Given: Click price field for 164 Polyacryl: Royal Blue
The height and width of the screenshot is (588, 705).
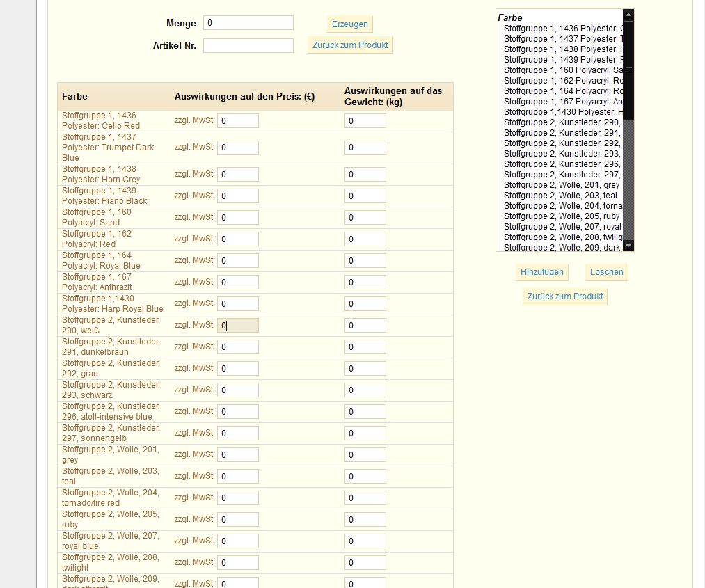Looking at the screenshot, I should pyautogui.click(x=238, y=261).
